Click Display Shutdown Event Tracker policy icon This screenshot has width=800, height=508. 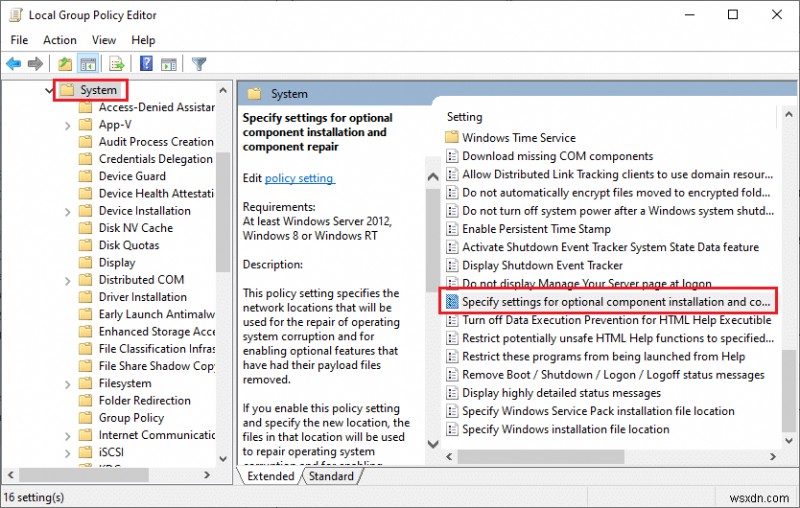(452, 265)
